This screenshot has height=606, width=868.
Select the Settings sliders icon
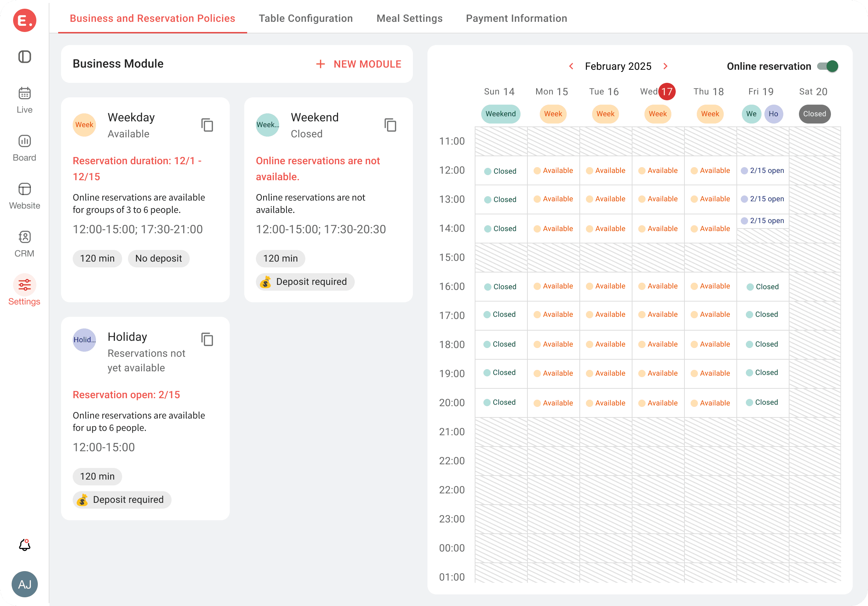coord(25,284)
